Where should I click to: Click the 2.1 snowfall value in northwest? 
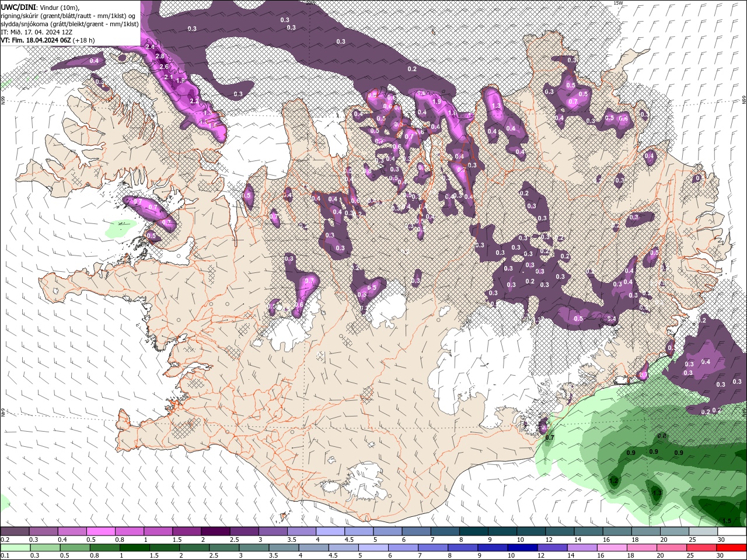169,77
